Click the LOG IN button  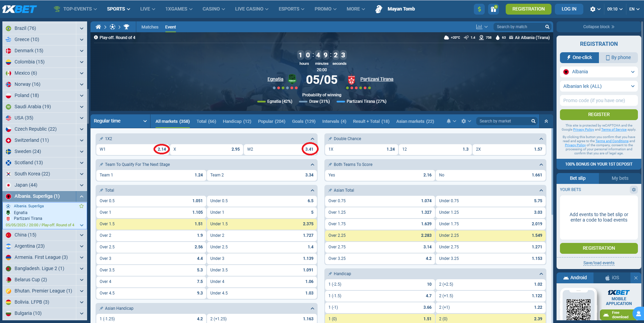(x=569, y=9)
